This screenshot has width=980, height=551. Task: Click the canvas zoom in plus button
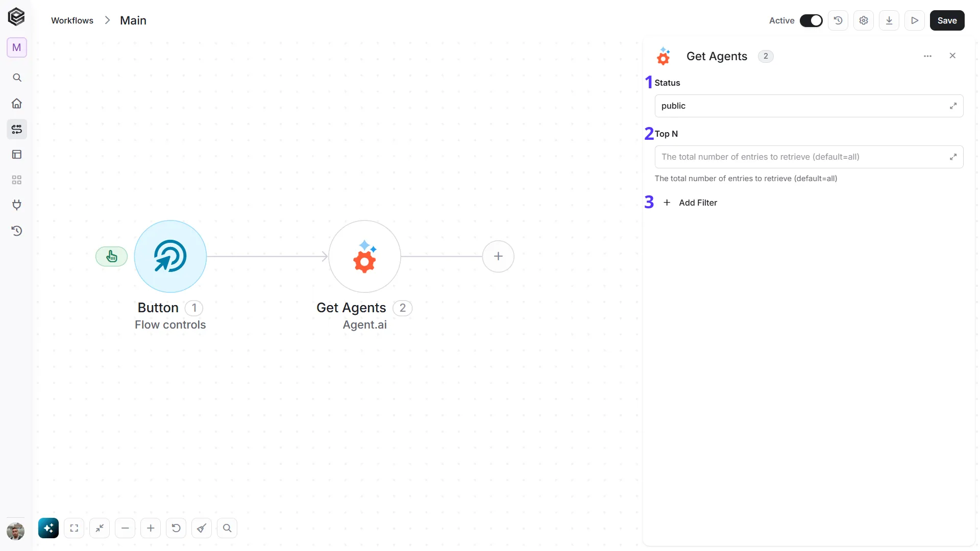click(x=151, y=528)
